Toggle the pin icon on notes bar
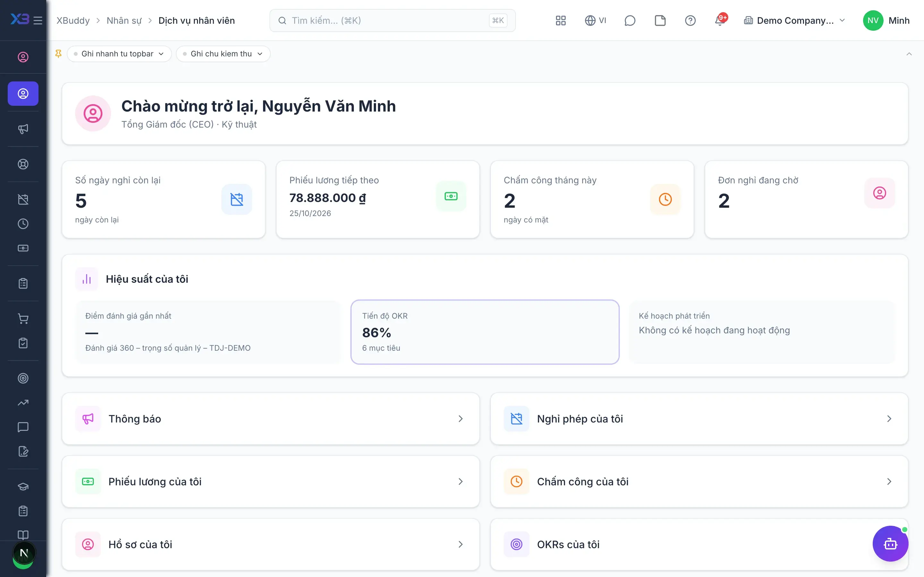 pos(58,54)
